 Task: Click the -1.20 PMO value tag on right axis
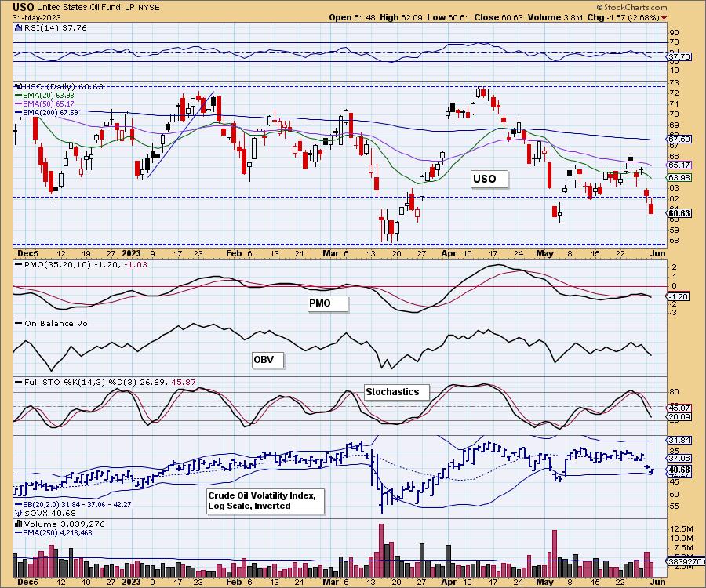click(679, 296)
